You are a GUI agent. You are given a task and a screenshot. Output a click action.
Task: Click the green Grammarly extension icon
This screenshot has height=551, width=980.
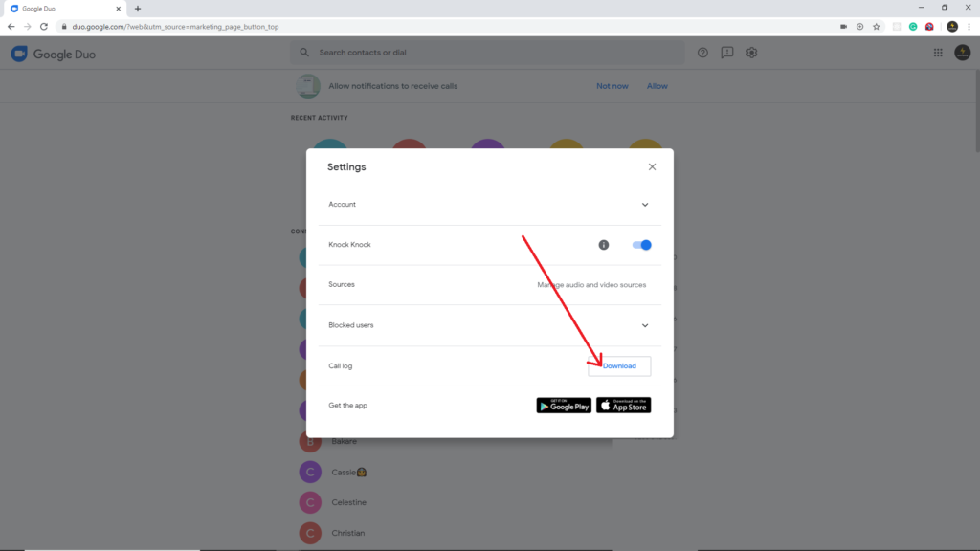(x=913, y=27)
